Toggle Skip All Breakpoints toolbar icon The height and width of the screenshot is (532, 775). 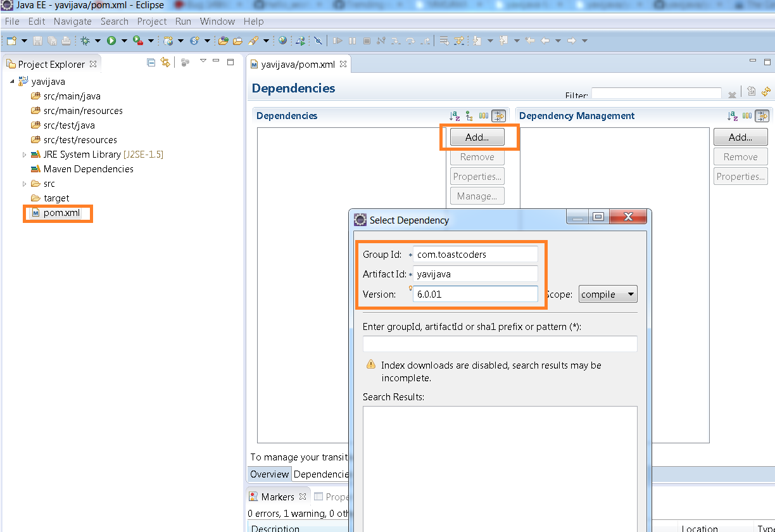pos(318,41)
